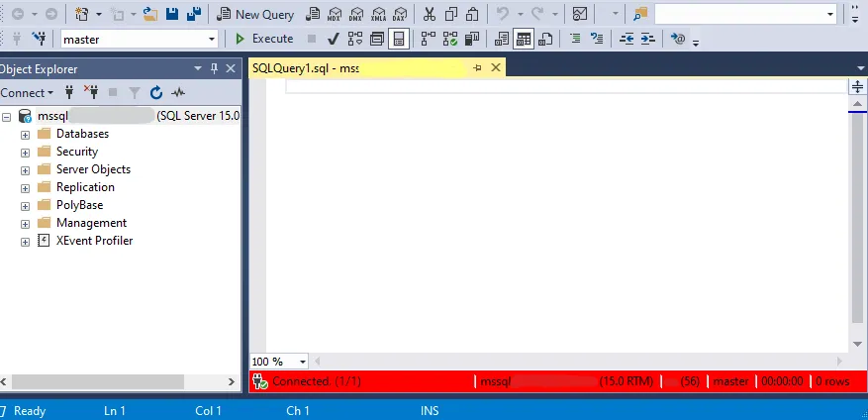The width and height of the screenshot is (868, 420).
Task: Click the Change Connection icon
Action: (39, 39)
